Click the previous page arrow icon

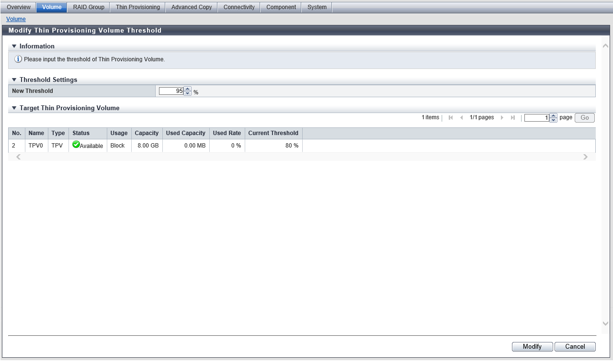click(x=461, y=118)
